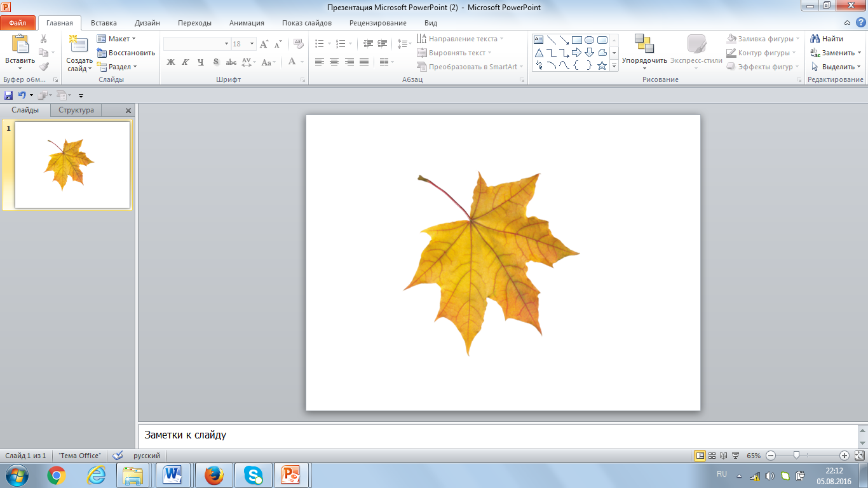Viewport: 868px width, 488px height.
Task: Pick the oval shape from the shapes gallery
Action: tap(590, 40)
